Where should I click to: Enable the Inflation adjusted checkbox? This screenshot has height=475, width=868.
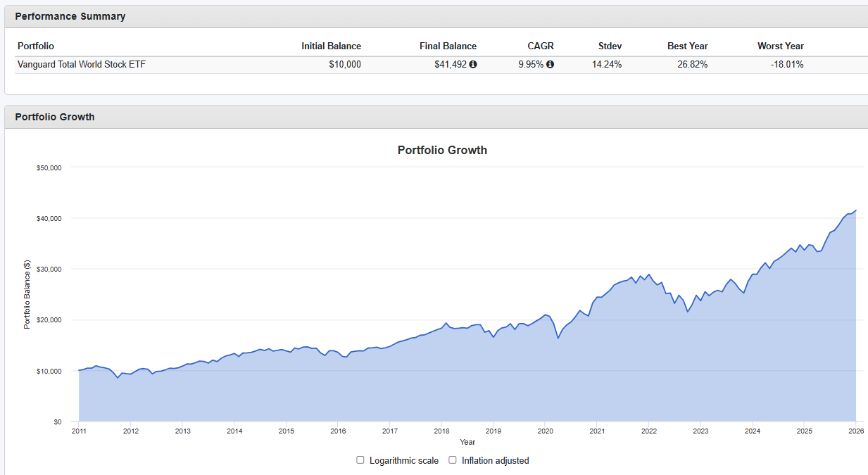[453, 460]
